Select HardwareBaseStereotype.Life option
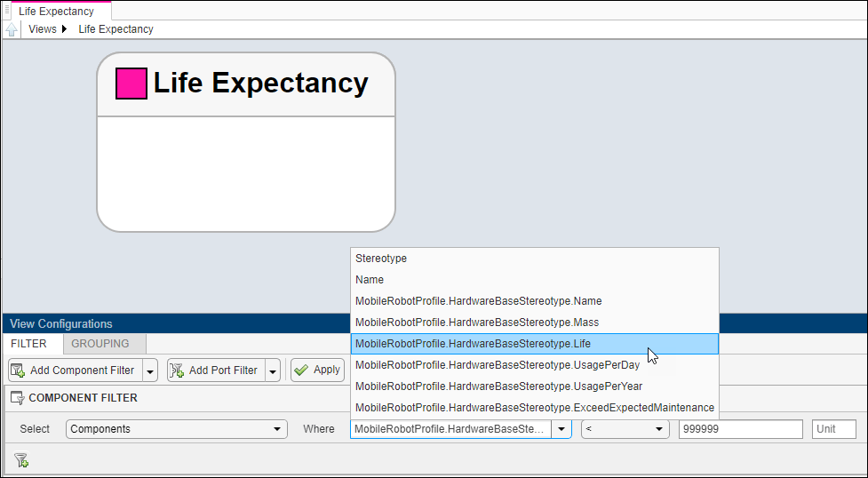 coord(535,344)
